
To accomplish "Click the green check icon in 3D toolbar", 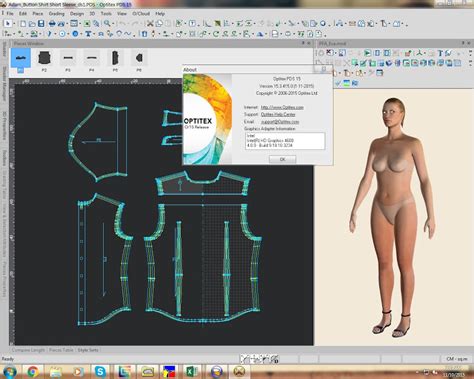I will [x=338, y=83].
